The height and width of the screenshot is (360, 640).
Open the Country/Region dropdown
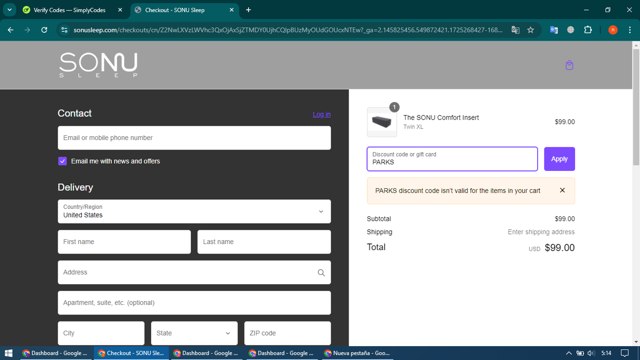[194, 211]
